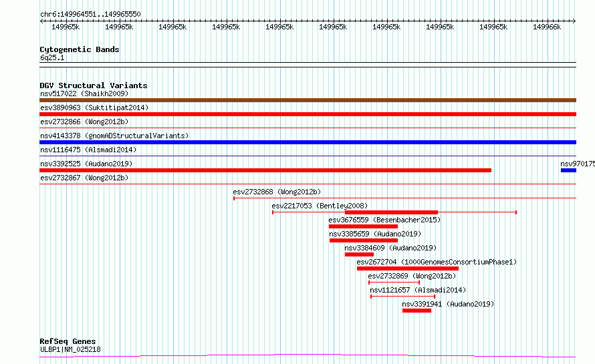Image resolution: width=595 pixels, height=364 pixels.
Task: Click the 149966k ruler tick label
Action: click(x=547, y=27)
